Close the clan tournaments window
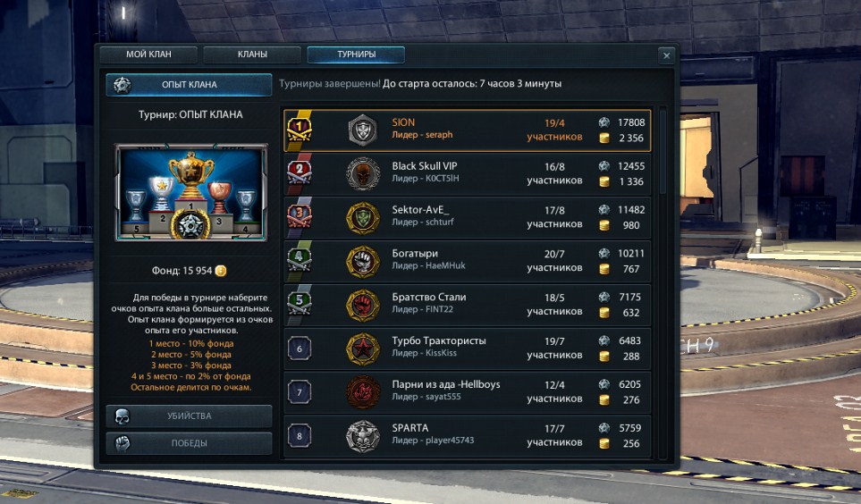Screen dimensions: 861x504 tap(666, 55)
